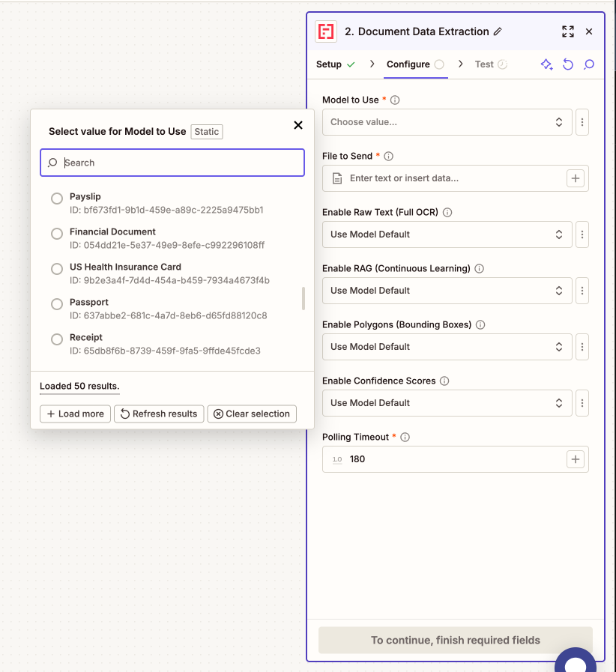The image size is (616, 672).
Task: Open the info tooltip next to Polling Timeout
Action: [405, 437]
